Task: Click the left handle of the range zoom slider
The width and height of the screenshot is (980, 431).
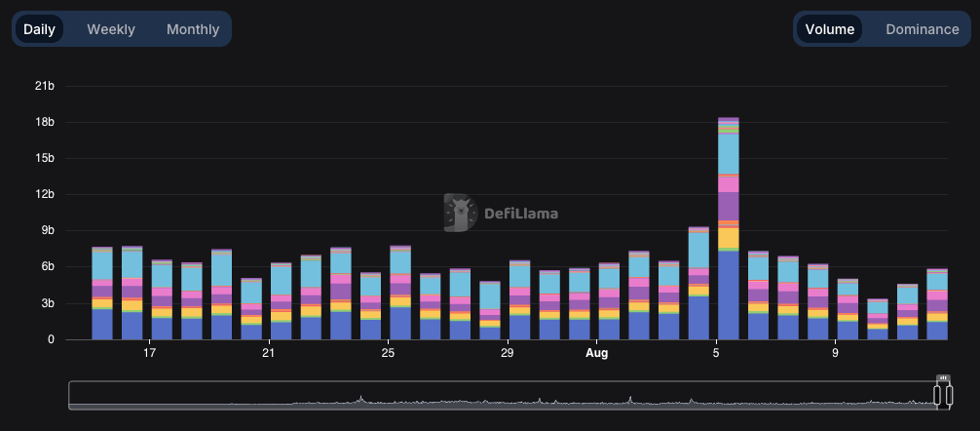Action: (x=937, y=395)
